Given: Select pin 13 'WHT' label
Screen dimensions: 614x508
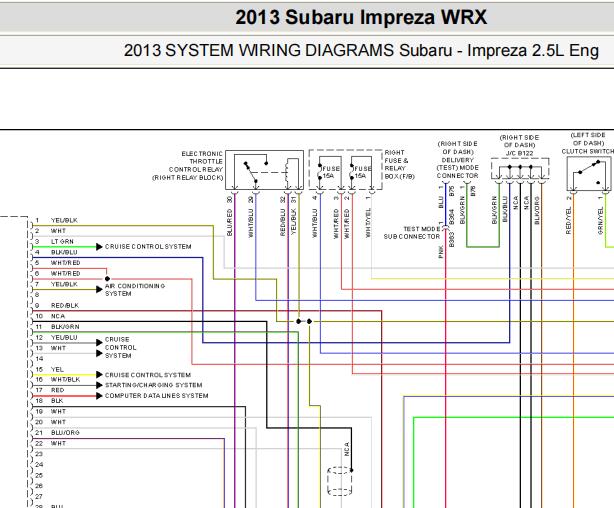Looking at the screenshot, I should (x=58, y=348).
